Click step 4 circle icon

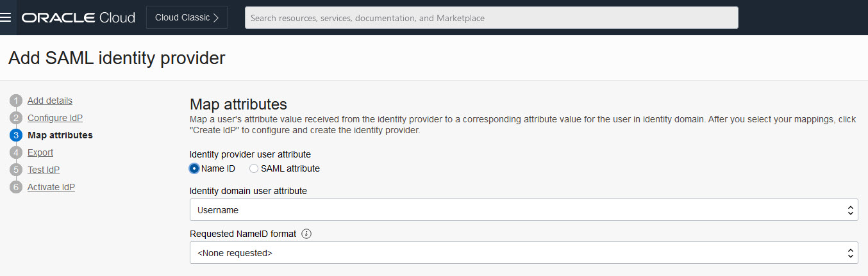point(17,152)
